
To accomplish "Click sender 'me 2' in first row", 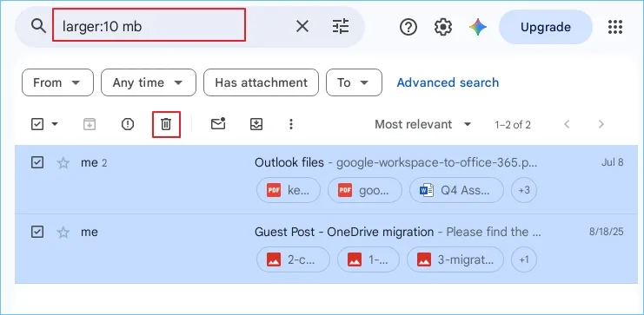I will (x=94, y=163).
